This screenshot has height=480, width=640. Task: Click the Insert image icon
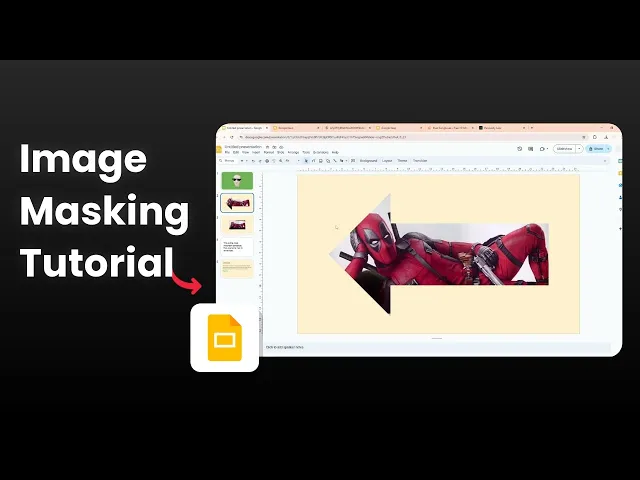320,161
